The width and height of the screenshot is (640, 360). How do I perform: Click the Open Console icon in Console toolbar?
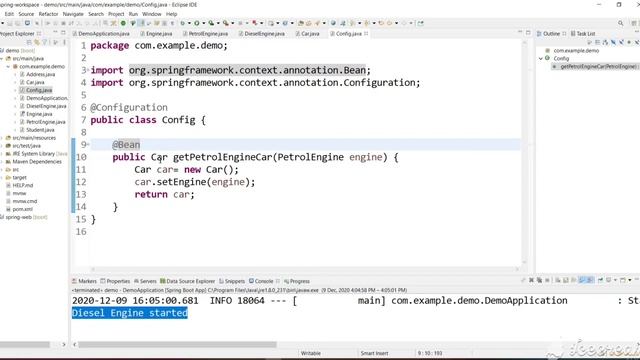point(623,280)
